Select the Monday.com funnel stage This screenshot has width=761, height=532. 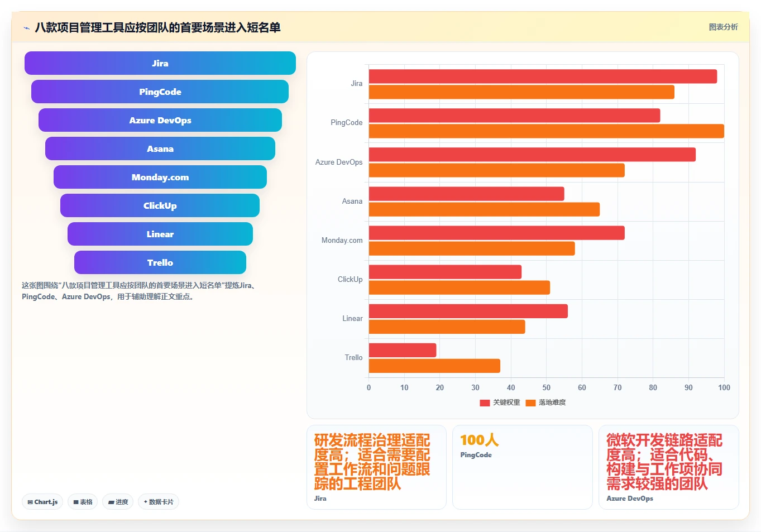pos(160,177)
